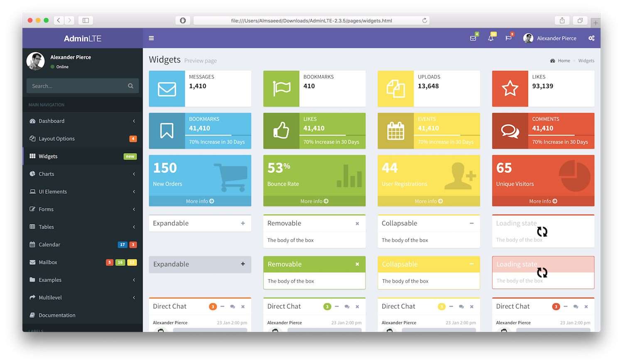Click the search magnifier icon in sidebar
The width and height of the screenshot is (623, 364).
[131, 86]
